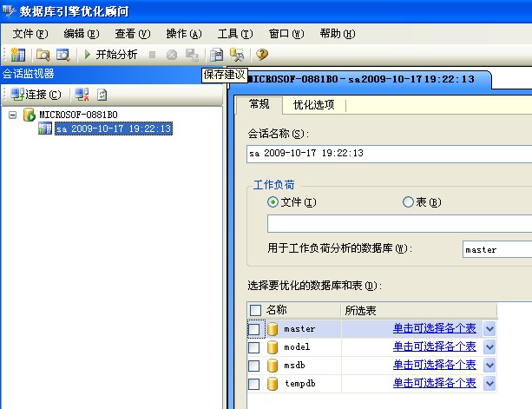This screenshot has width=532, height=409.
Task: Click the master database cylinder icon
Action: coord(273,329)
